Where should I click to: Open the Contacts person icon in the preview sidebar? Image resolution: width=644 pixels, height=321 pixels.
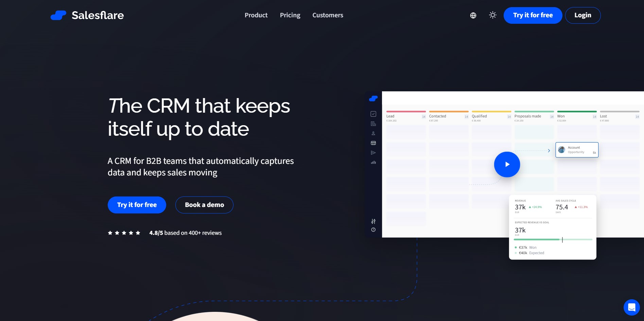(x=373, y=133)
